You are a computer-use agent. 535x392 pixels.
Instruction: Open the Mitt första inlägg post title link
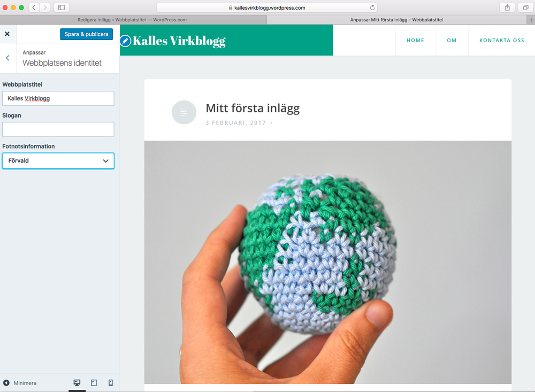[253, 109]
